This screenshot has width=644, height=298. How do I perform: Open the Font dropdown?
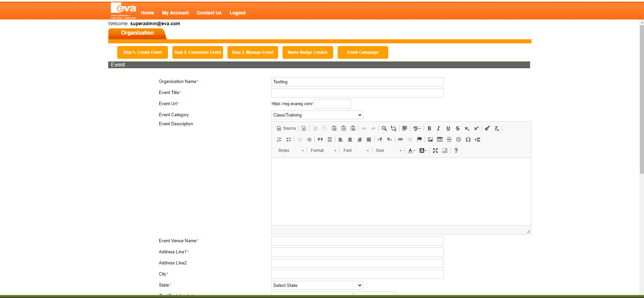356,151
